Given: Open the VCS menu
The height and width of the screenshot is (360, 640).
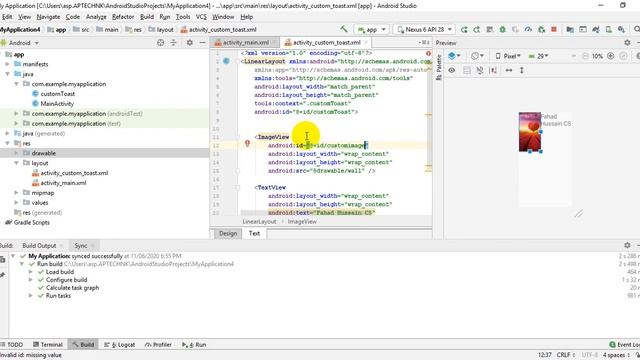Looking at the screenshot, I should 201,17.
